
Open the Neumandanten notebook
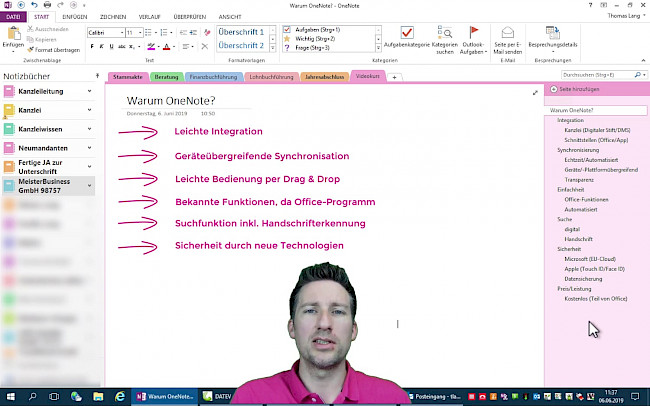43,148
